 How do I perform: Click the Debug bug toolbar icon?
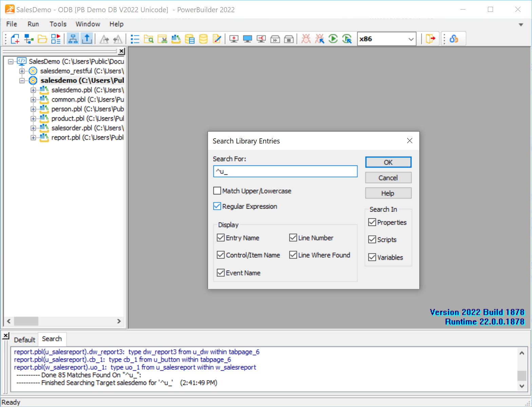[x=306, y=39]
